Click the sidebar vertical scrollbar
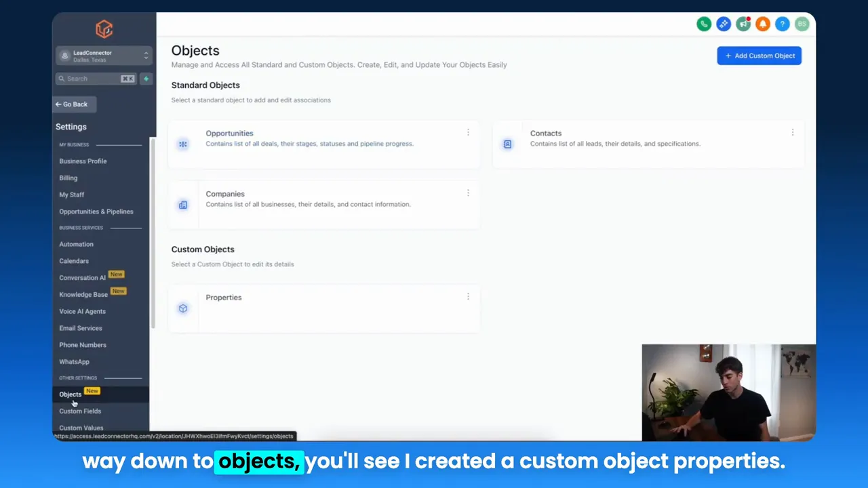 pyautogui.click(x=153, y=232)
